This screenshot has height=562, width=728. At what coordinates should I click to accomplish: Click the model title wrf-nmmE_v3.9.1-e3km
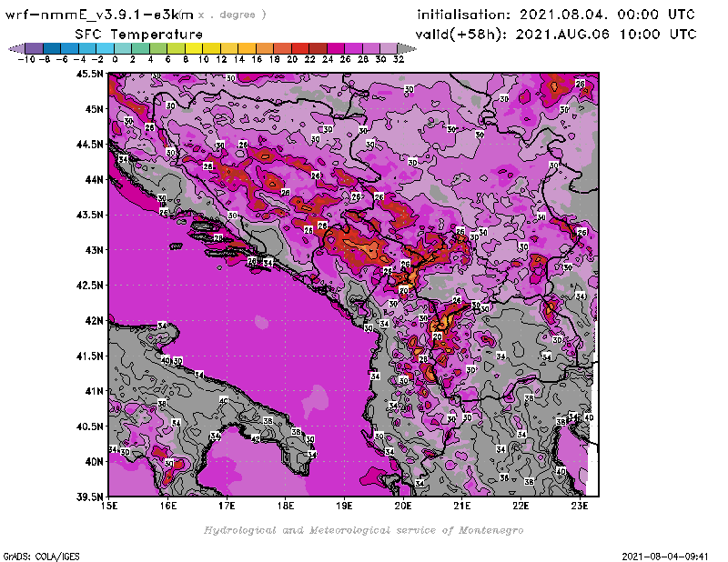(x=99, y=15)
